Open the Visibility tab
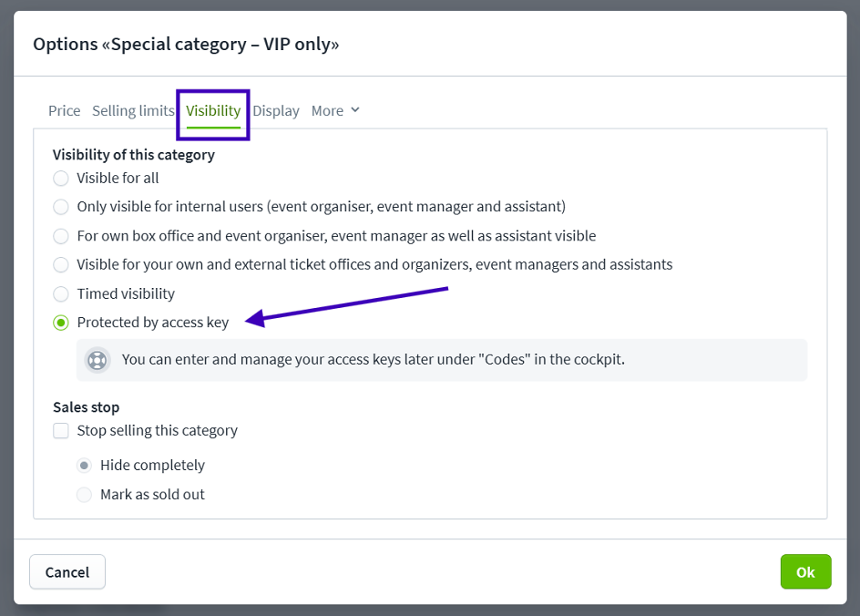The image size is (860, 616). tap(213, 111)
